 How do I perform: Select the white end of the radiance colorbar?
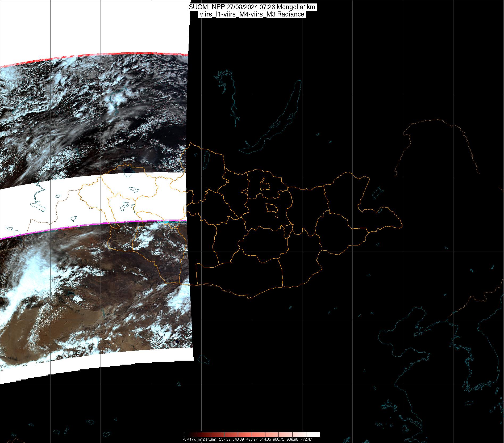[x=316, y=435]
